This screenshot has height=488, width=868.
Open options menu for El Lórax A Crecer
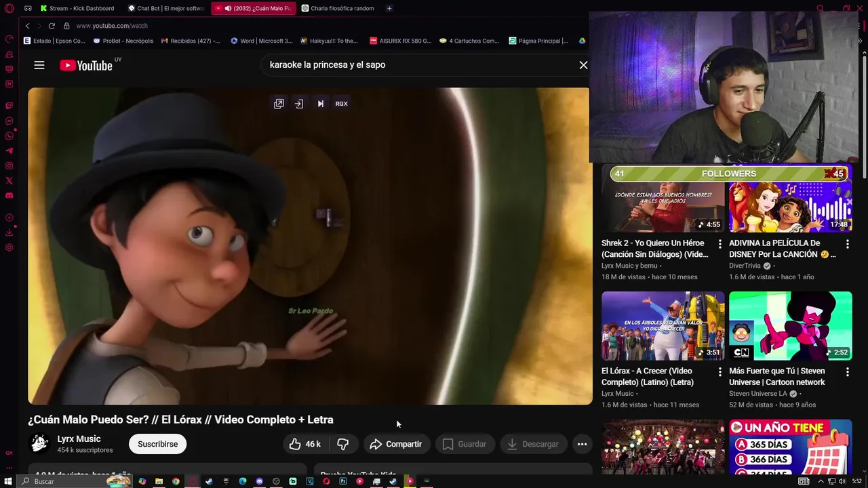point(720,371)
